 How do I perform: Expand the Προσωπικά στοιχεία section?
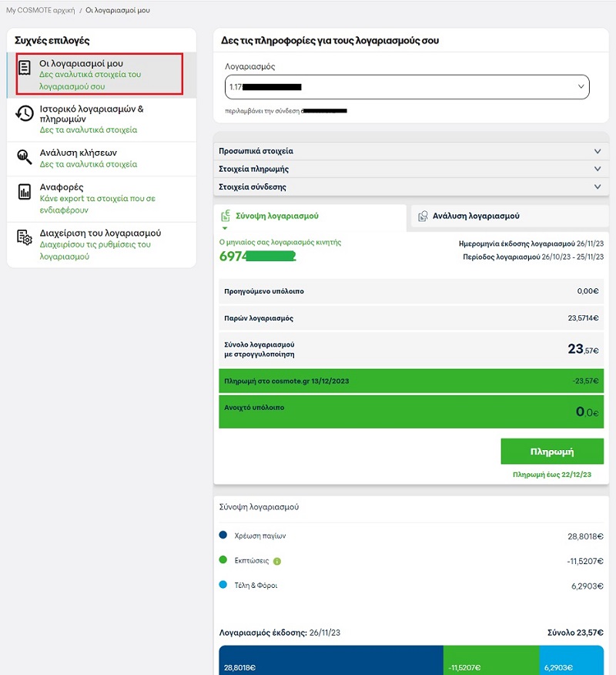(410, 151)
